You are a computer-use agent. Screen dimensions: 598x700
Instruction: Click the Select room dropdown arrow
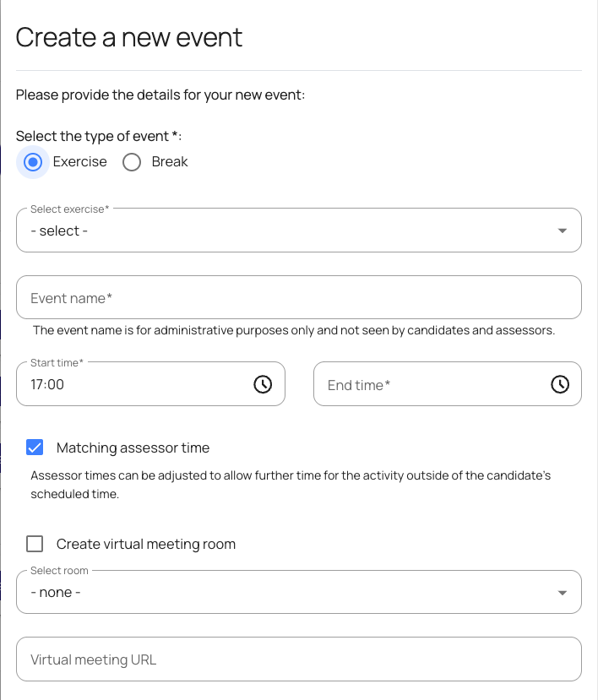coord(563,593)
